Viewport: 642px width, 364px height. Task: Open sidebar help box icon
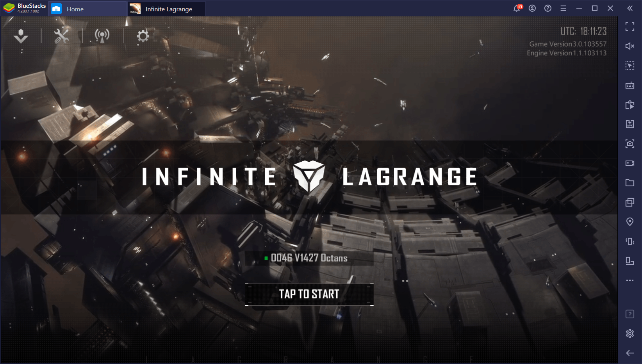[x=630, y=314]
